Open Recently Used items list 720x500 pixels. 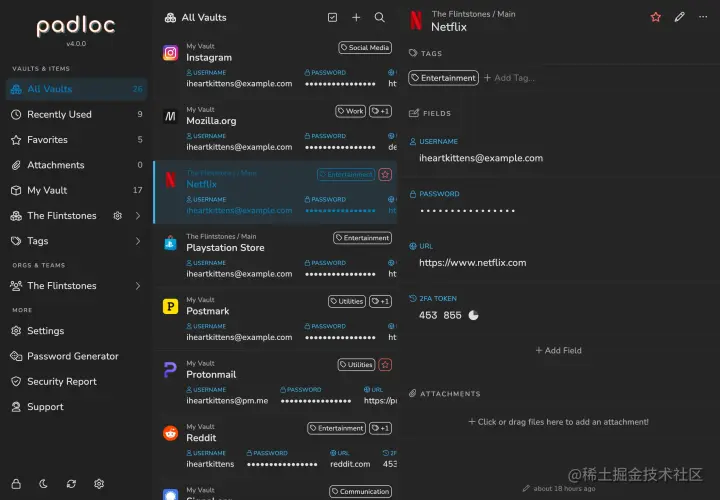(x=76, y=114)
